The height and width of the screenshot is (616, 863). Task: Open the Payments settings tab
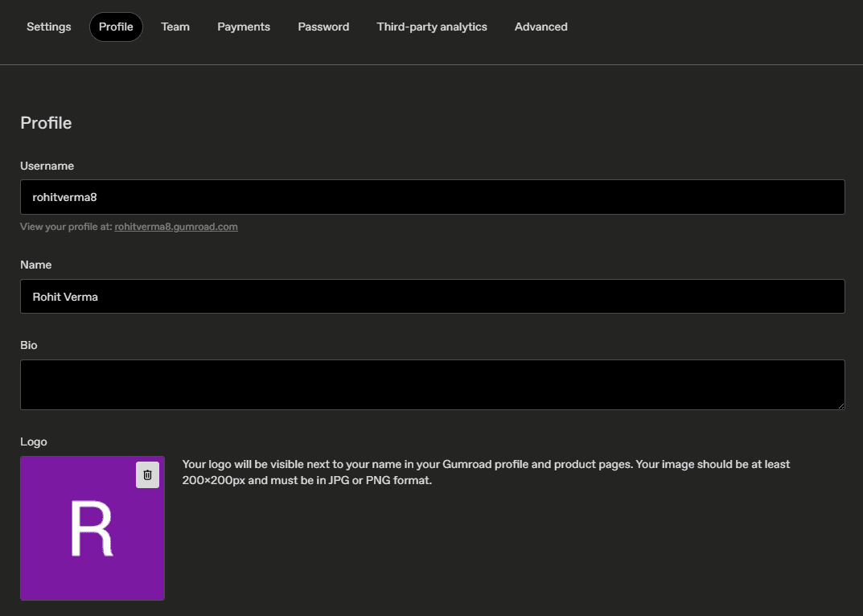[x=243, y=27]
